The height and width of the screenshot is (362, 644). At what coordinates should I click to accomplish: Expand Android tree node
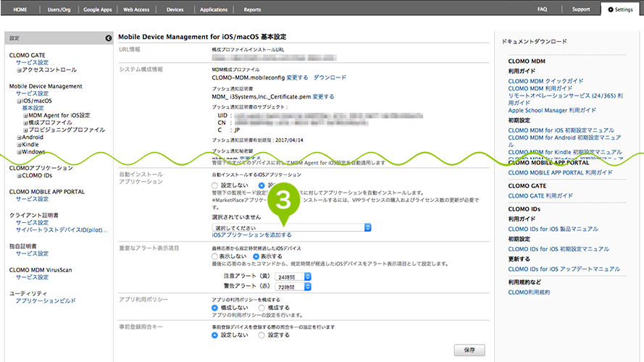tap(19, 138)
